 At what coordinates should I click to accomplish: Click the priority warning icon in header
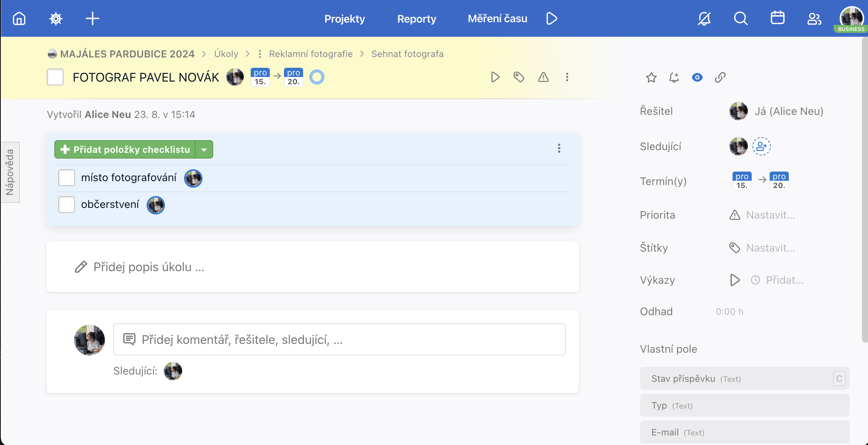[x=543, y=77]
